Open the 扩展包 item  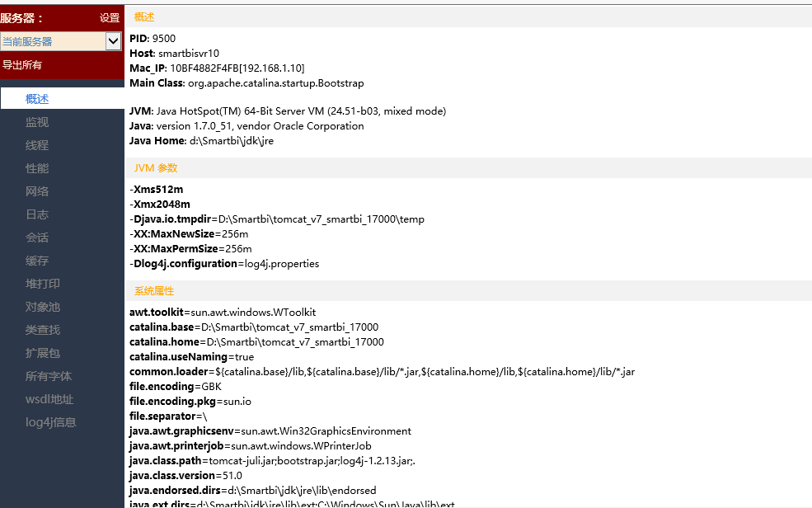43,353
